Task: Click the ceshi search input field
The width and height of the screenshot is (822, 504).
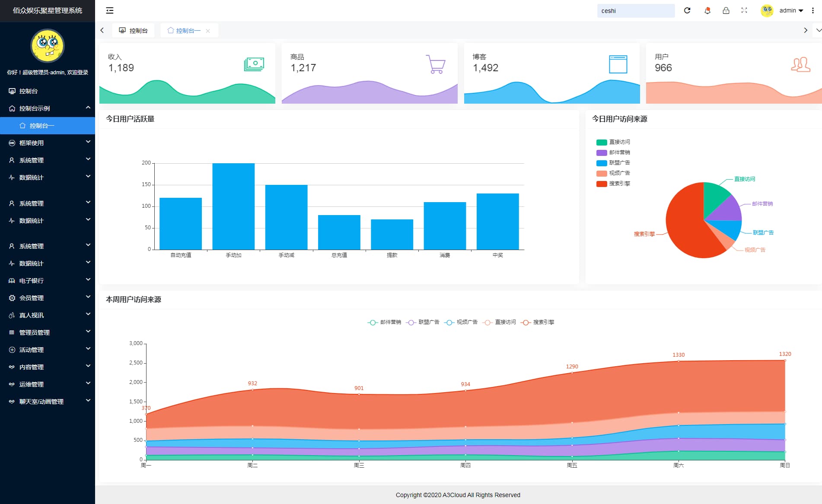Action: tap(635, 11)
